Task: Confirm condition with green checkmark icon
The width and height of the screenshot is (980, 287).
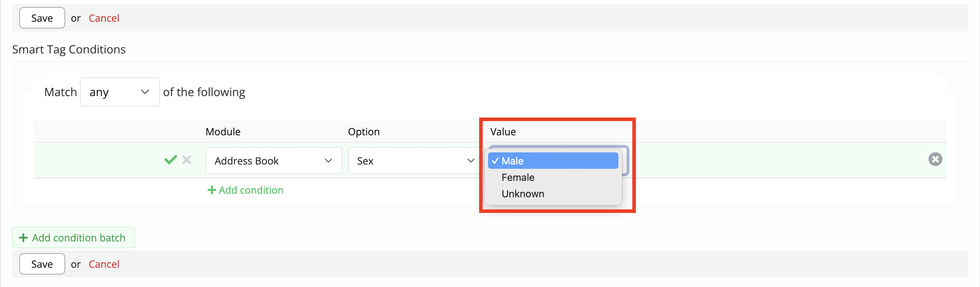Action: (170, 160)
